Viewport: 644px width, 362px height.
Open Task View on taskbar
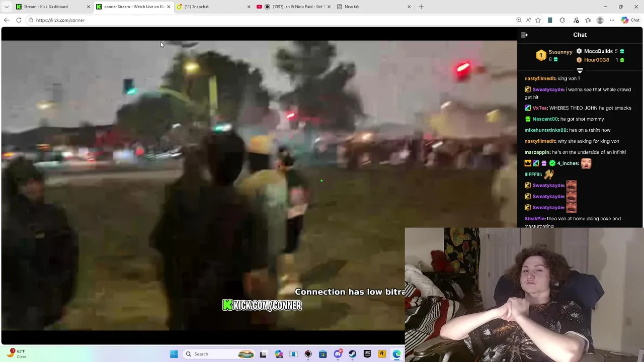click(263, 354)
